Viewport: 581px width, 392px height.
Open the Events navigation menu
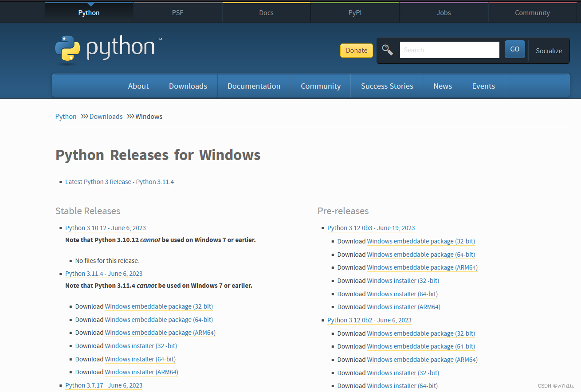point(483,86)
